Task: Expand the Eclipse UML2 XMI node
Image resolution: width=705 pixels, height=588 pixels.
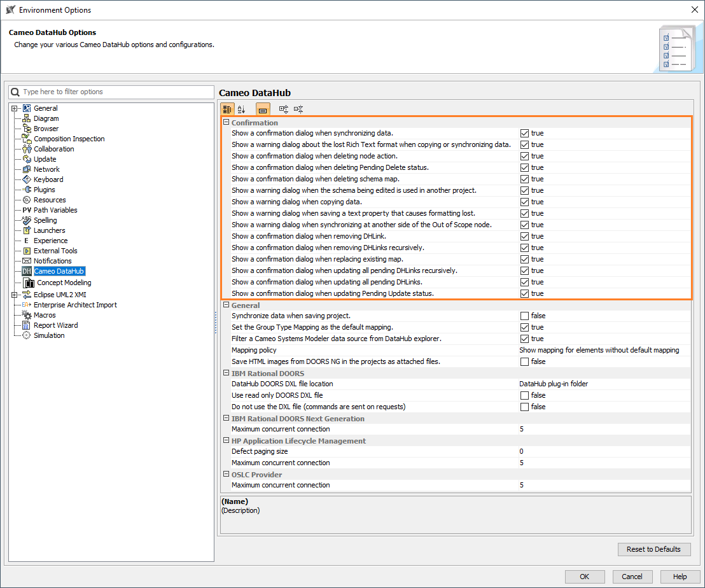Action: 14,295
